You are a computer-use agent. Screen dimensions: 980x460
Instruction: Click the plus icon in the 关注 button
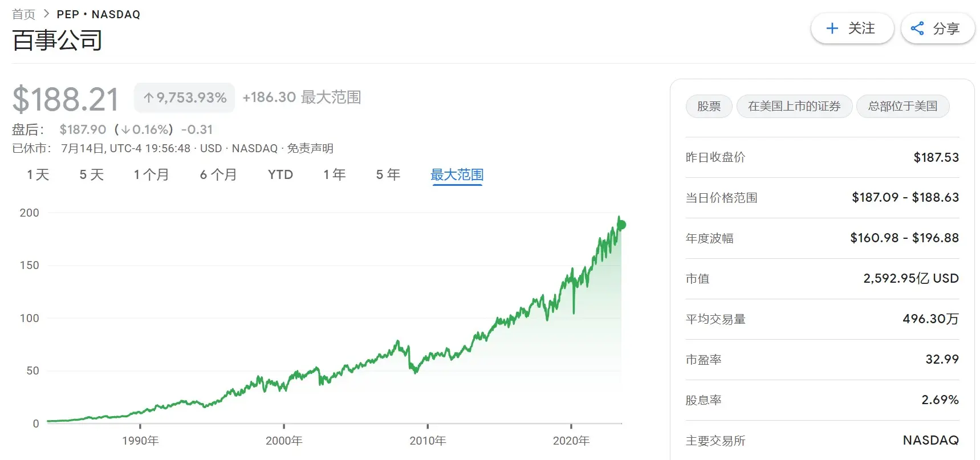832,29
